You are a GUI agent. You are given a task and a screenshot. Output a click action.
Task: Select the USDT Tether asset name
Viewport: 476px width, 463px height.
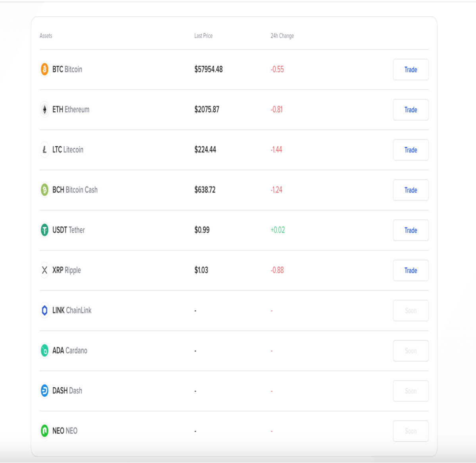(x=69, y=230)
